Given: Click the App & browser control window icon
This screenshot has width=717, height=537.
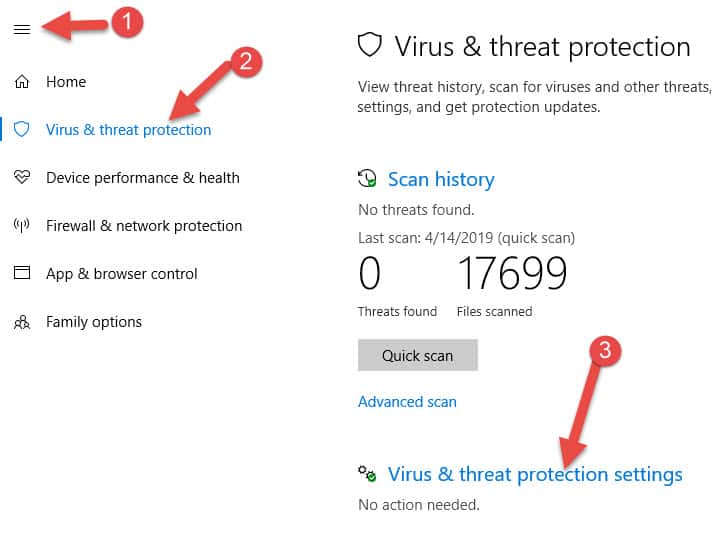Looking at the screenshot, I should (21, 273).
